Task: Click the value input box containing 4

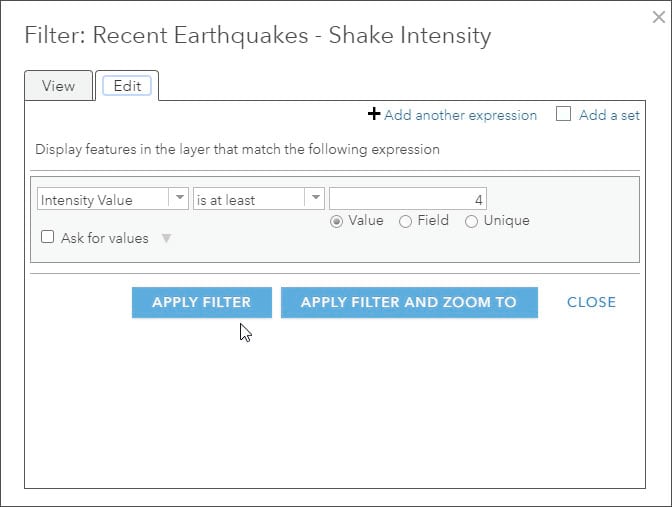Action: pyautogui.click(x=407, y=199)
